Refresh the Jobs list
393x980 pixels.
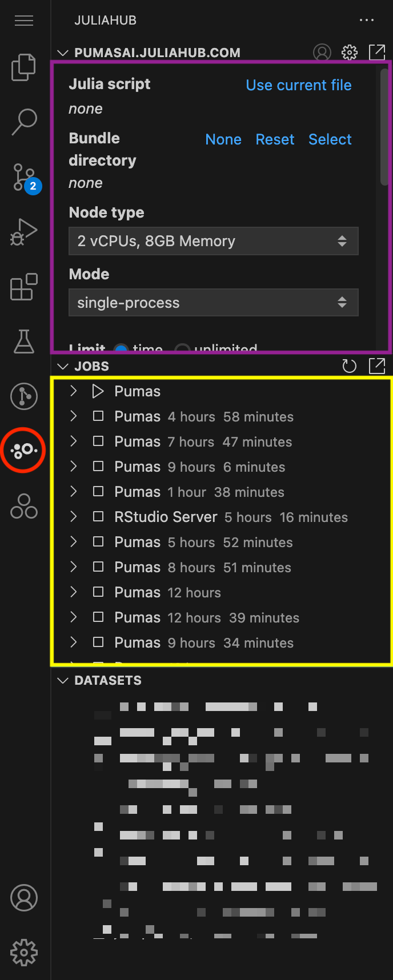349,366
